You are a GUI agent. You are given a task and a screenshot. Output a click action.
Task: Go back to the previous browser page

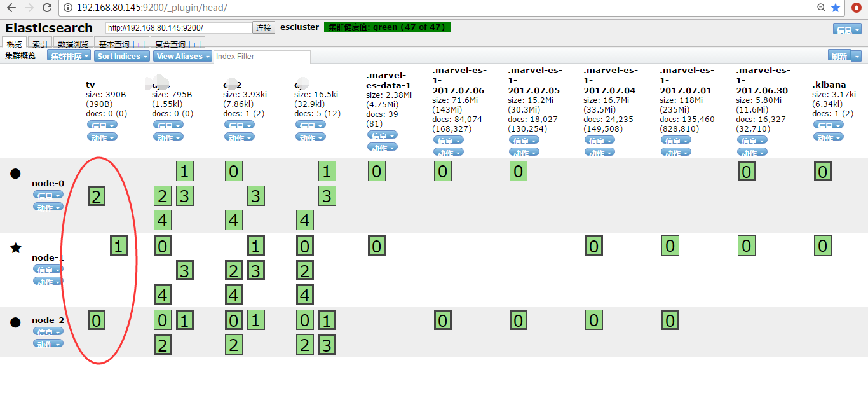[x=11, y=8]
